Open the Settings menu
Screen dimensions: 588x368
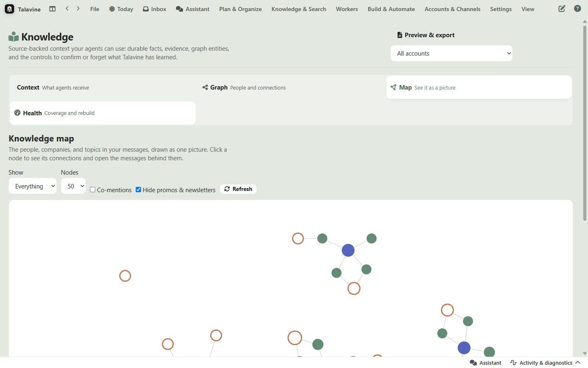point(501,9)
